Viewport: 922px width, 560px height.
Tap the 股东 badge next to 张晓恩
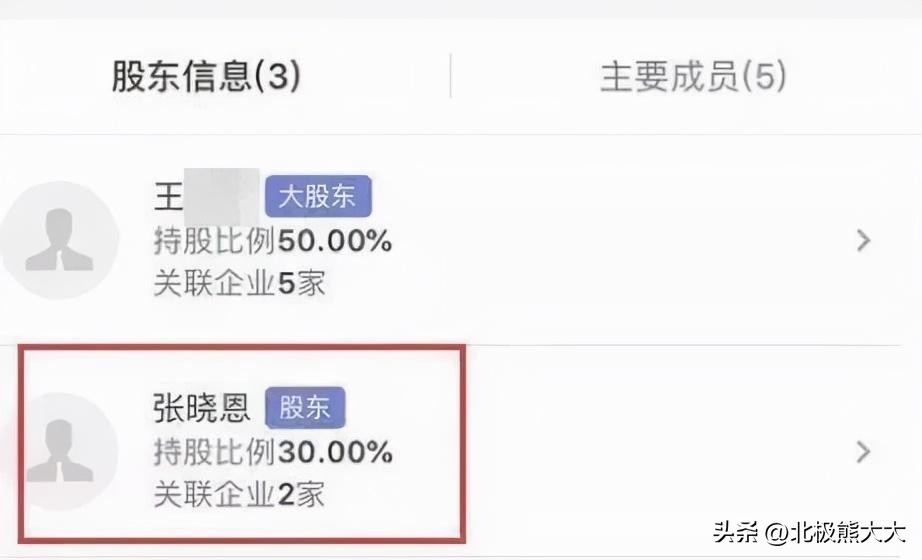pyautogui.click(x=305, y=408)
